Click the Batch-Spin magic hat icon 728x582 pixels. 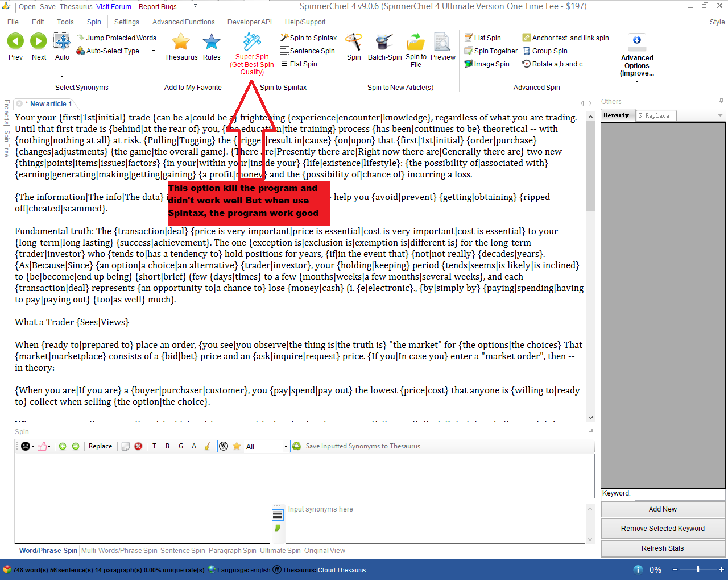click(x=384, y=42)
